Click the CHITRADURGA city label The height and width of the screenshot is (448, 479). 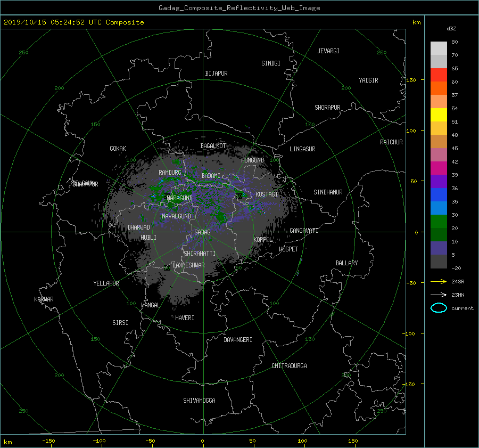click(290, 366)
